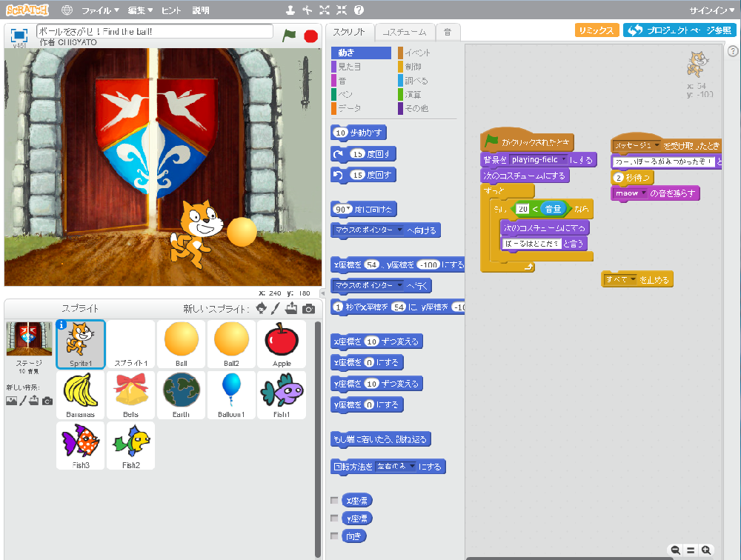Viewport: 741px width, 560px height.
Task: Click the sprite list vertical scrollbar
Action: (x=318, y=439)
